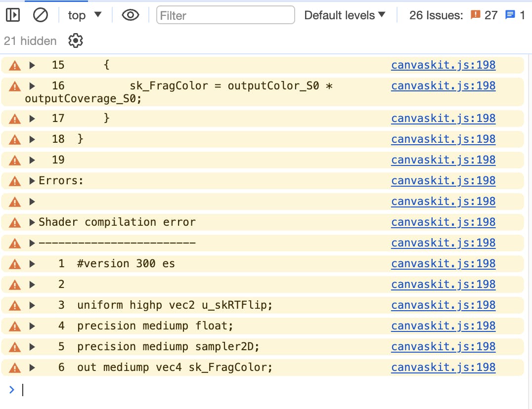Toggle the console sidebar panel icon
The image size is (532, 409).
coord(13,15)
